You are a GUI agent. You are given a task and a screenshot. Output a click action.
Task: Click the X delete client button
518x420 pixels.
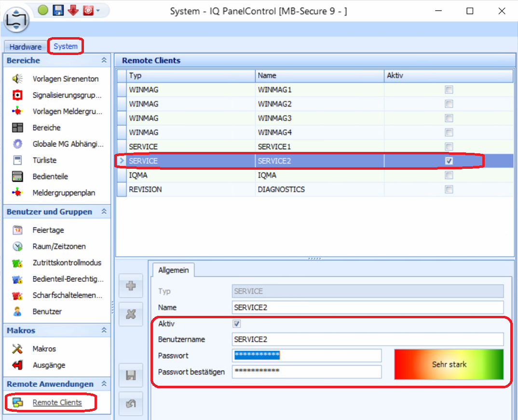tap(131, 314)
